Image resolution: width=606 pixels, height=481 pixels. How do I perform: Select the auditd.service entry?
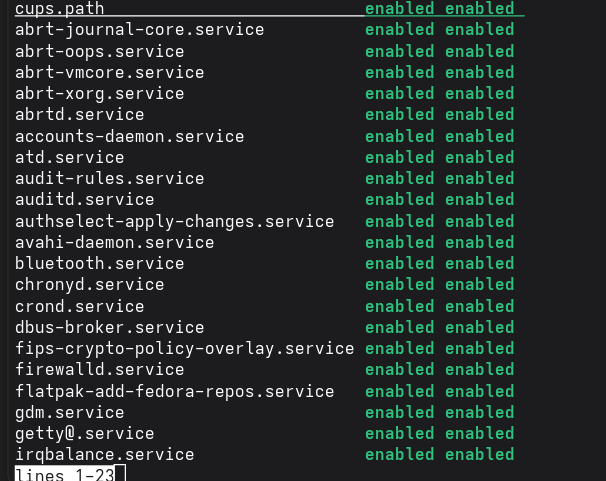click(84, 200)
